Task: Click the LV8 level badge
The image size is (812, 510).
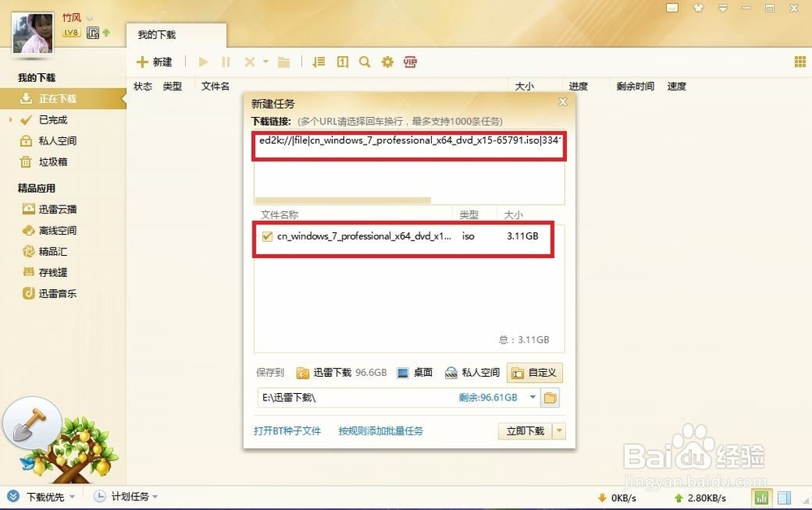Action: pos(71,33)
